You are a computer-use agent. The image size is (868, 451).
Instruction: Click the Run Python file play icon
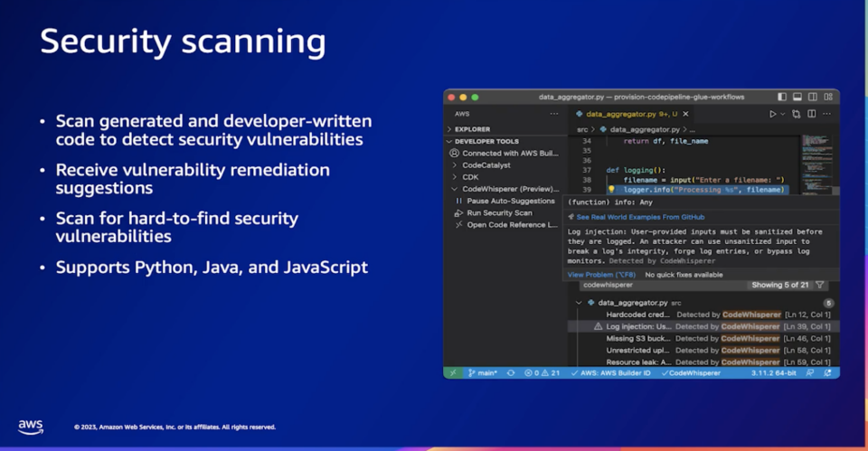(772, 114)
